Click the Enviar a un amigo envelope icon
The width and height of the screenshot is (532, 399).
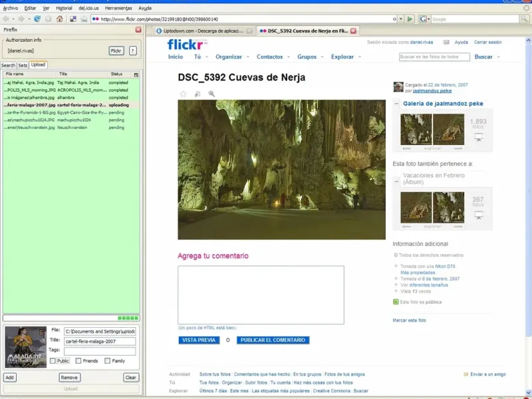tap(466, 374)
